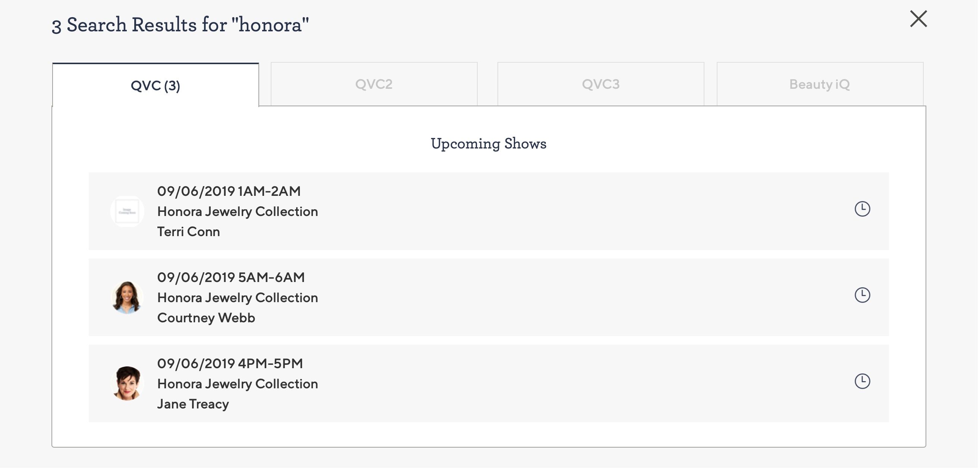Click the Terri Conn host name
Screen dimensions: 980x470
pyautogui.click(x=188, y=232)
